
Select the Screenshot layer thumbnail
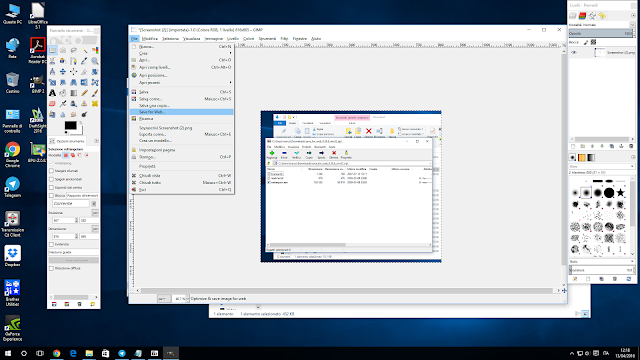[x=600, y=52]
